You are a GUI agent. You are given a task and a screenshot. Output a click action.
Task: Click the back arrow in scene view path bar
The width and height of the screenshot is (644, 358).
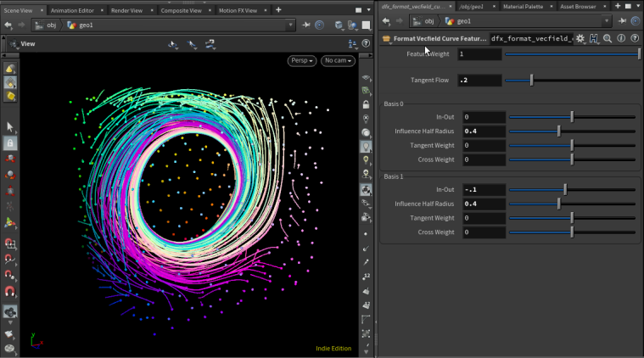point(8,25)
